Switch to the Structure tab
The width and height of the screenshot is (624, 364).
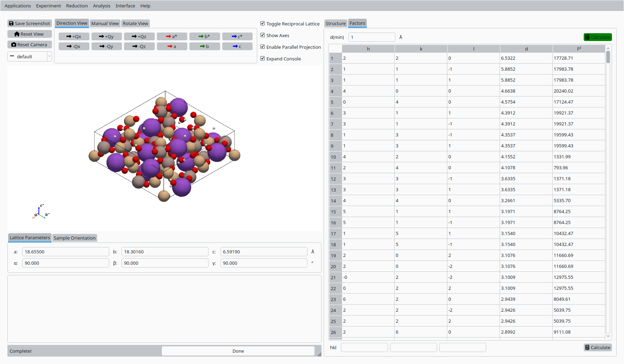(335, 23)
